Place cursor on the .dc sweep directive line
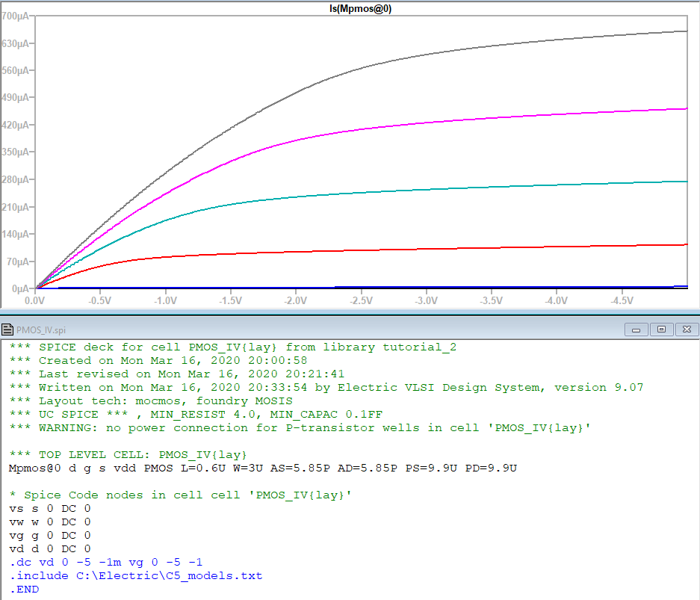Screen dimensions: 700x600 105,562
